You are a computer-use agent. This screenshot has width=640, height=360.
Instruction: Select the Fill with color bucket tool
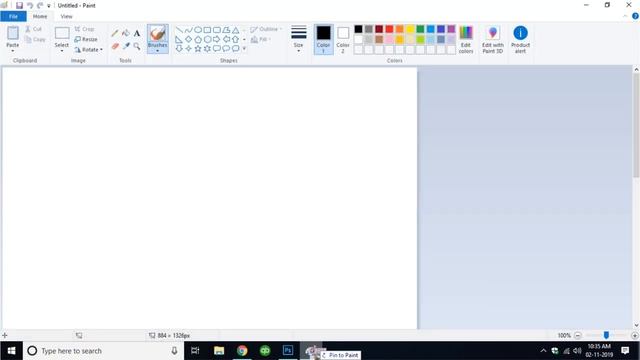126,33
